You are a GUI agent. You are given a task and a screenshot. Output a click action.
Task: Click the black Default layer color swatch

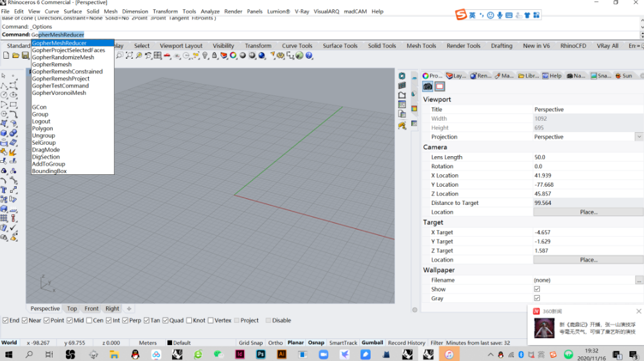click(x=169, y=343)
